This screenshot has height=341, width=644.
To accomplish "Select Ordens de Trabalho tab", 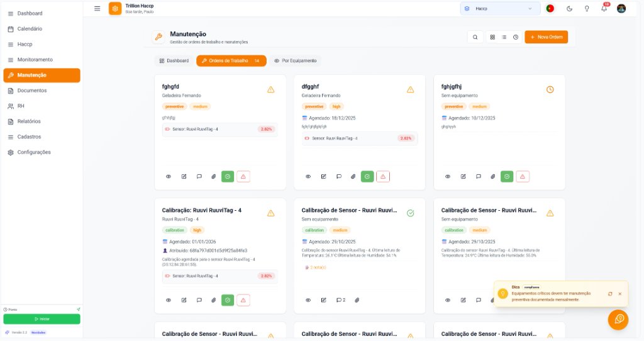I will 231,61.
